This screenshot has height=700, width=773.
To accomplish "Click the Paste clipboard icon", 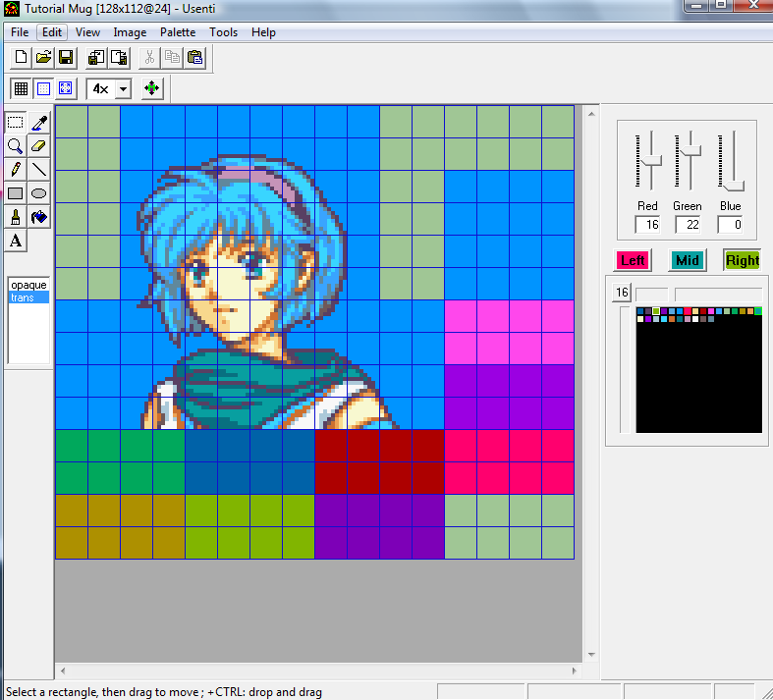I will (194, 58).
